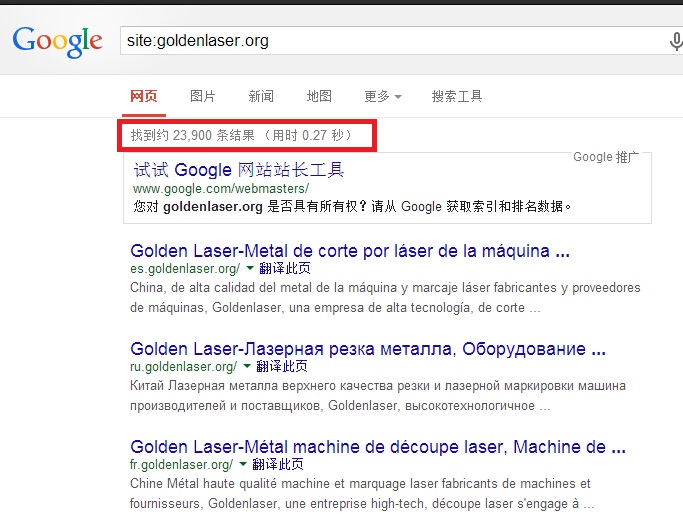Expand the 更多 dropdown menu

coord(382,96)
